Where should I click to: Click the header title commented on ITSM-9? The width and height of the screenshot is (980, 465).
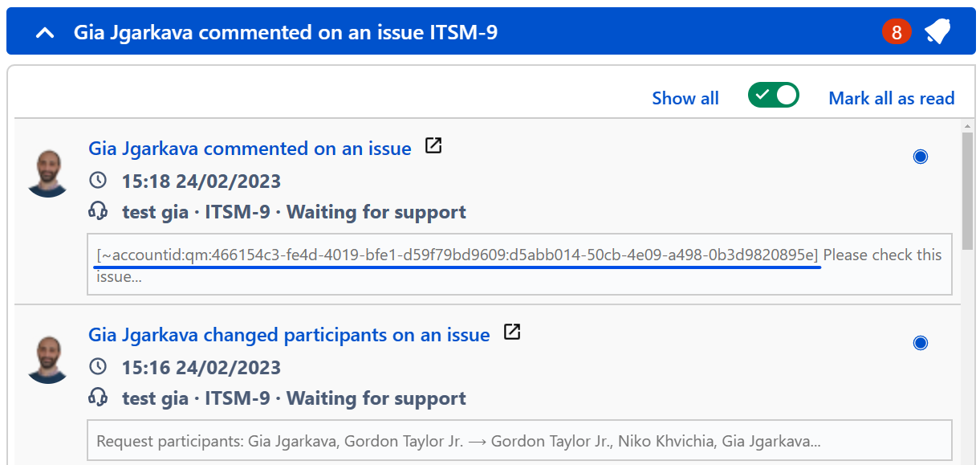286,32
